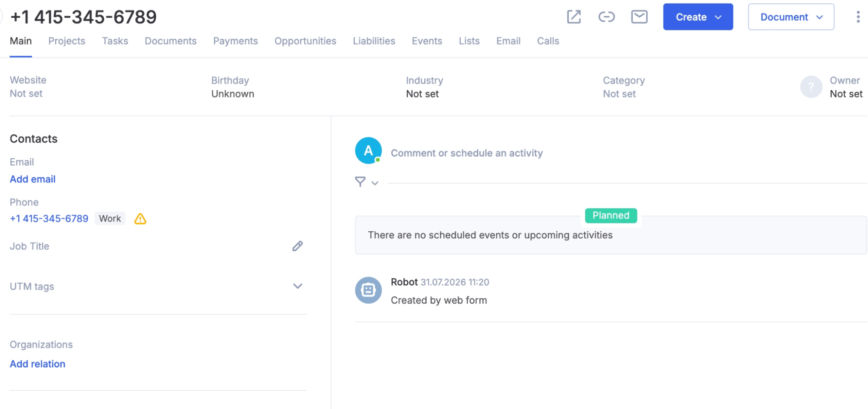Image resolution: width=868 pixels, height=409 pixels.
Task: Click the Add email link
Action: 33,179
